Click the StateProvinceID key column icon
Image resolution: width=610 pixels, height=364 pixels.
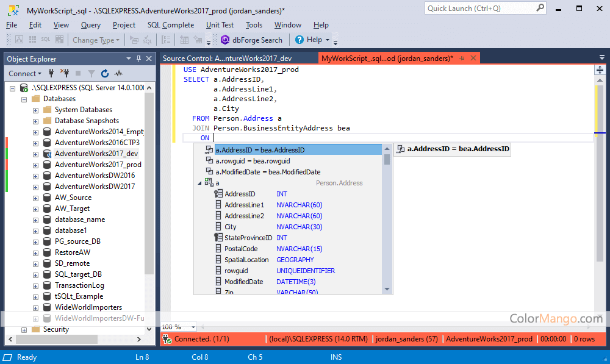[218, 238]
